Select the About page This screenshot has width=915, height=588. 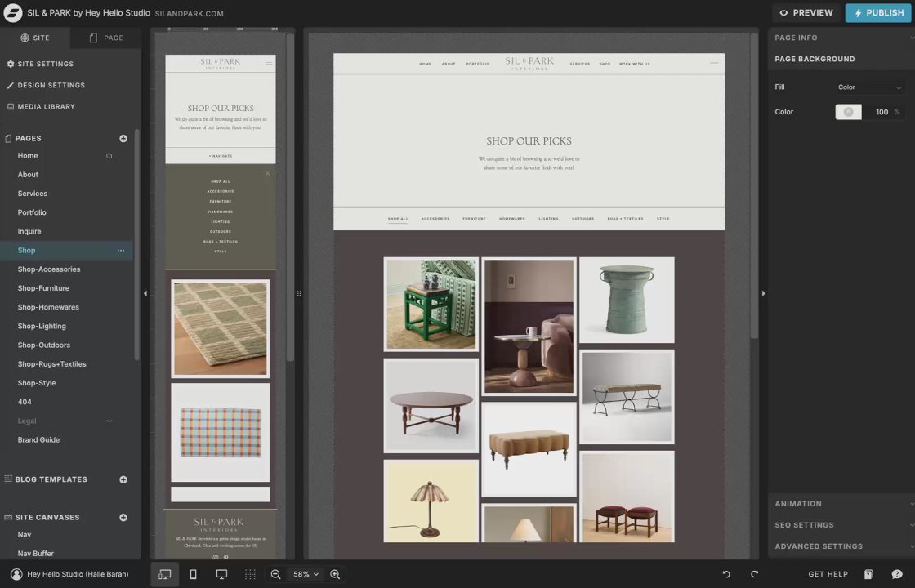[28, 175]
